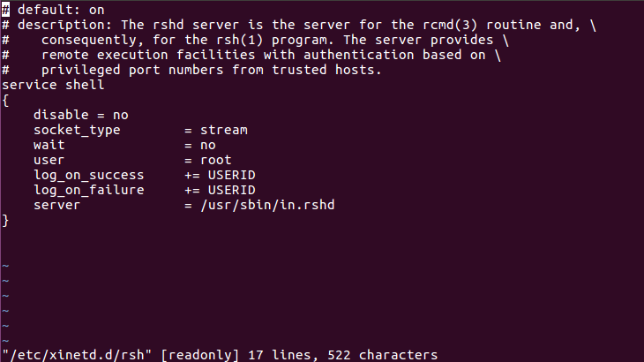Click the "no" value on the wait line
This screenshot has width=644, height=362.
pyautogui.click(x=207, y=145)
